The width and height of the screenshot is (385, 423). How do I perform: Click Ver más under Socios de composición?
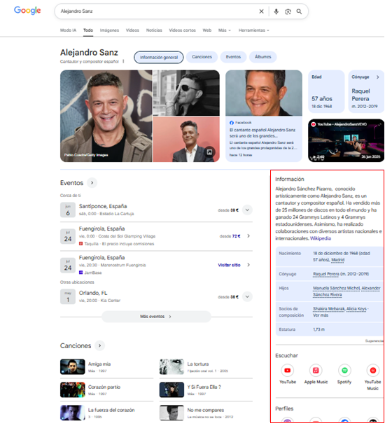pyautogui.click(x=320, y=315)
